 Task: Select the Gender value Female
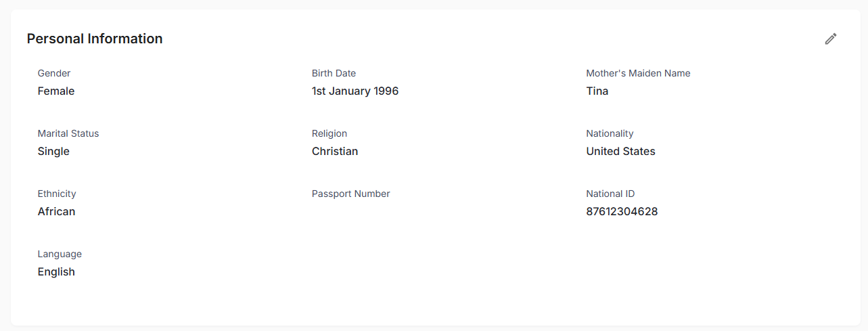click(56, 91)
